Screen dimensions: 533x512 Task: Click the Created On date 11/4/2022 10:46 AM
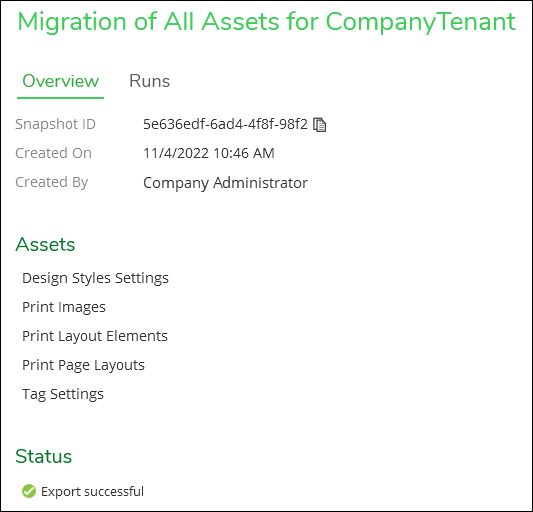click(x=209, y=153)
